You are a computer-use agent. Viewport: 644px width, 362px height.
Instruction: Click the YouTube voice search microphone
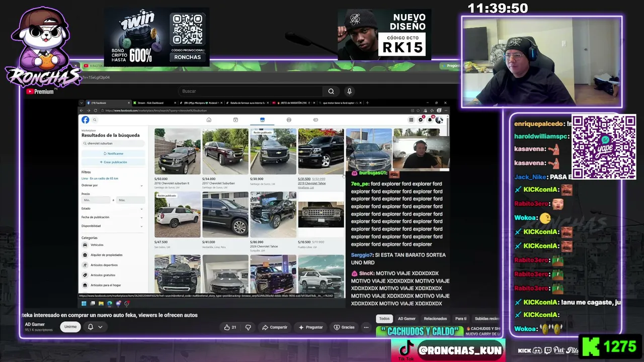click(349, 91)
